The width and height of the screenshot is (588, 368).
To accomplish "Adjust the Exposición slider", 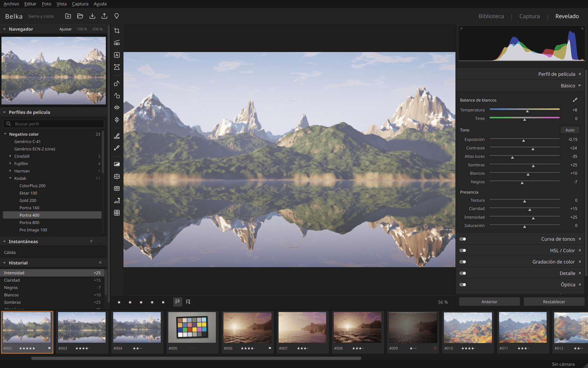I will pos(524,139).
